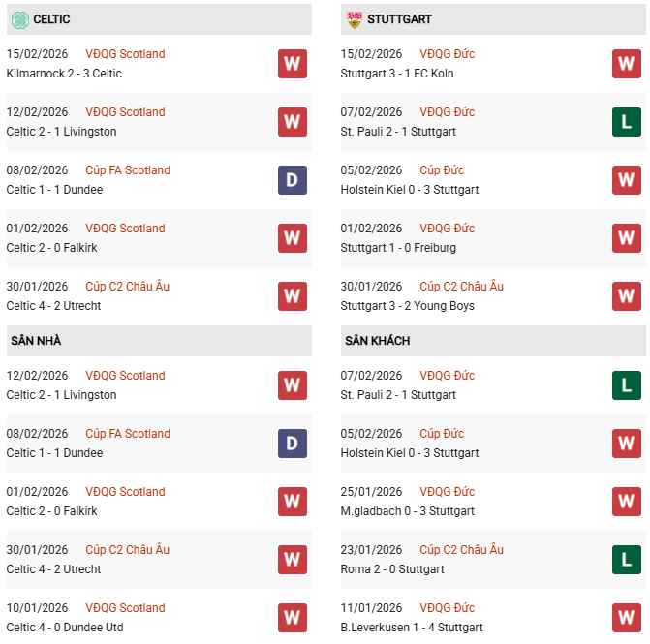Click Cúp C2 Châu Âu link for Celtic - Utrecht in top list
This screenshot has width=650, height=644.
click(127, 287)
